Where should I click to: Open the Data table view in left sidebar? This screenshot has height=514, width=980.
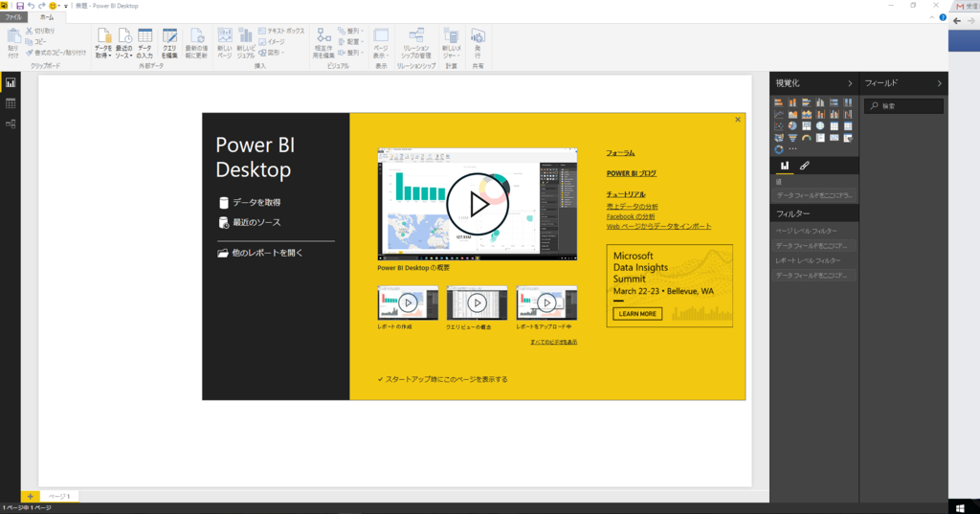click(10, 103)
